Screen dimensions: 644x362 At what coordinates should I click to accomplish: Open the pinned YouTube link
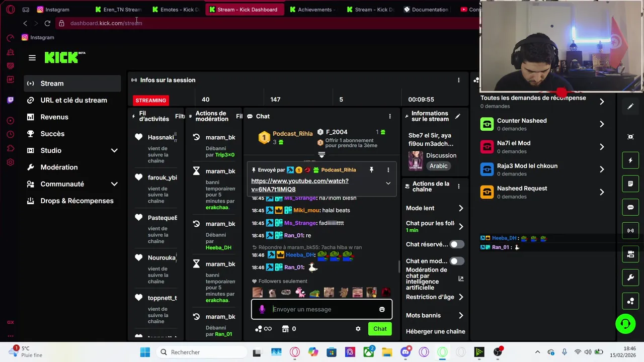click(300, 185)
